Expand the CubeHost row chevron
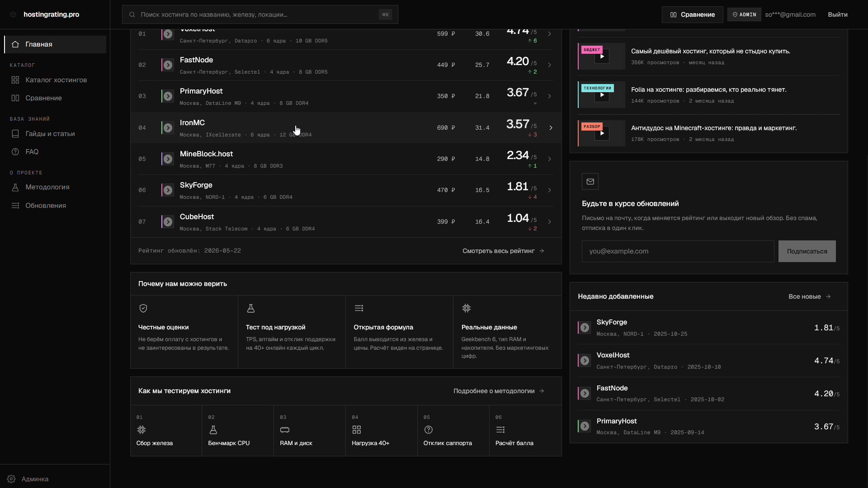 point(550,222)
